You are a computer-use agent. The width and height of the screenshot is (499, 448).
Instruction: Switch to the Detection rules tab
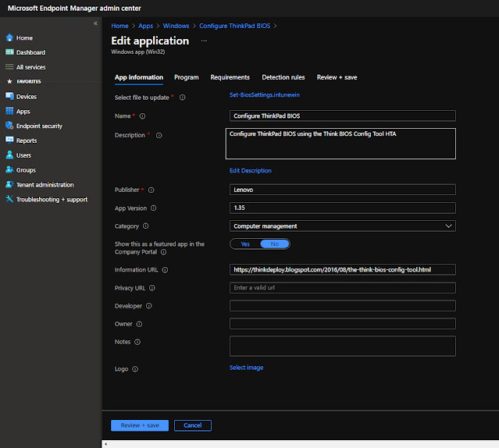[x=283, y=77]
